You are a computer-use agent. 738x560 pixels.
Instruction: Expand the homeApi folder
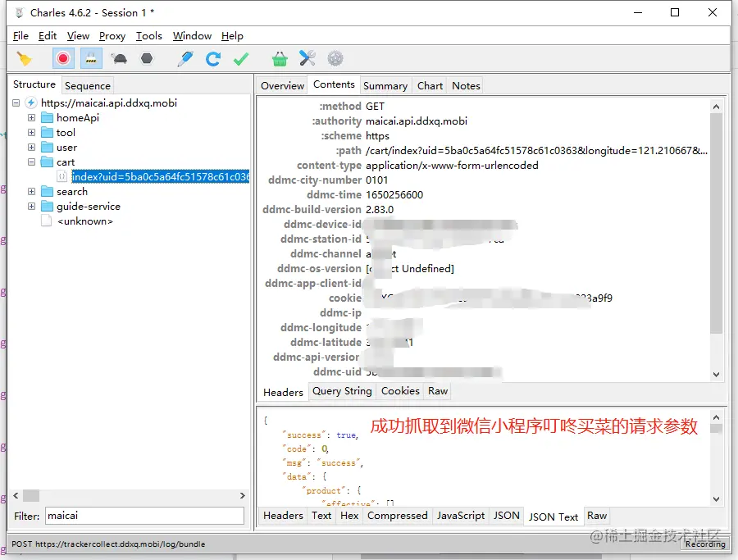[31, 117]
